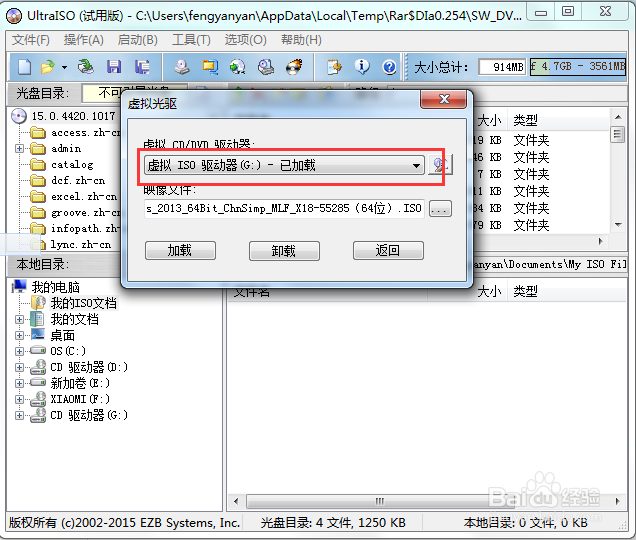Open the 选项(O) menu

pyautogui.click(x=245, y=40)
